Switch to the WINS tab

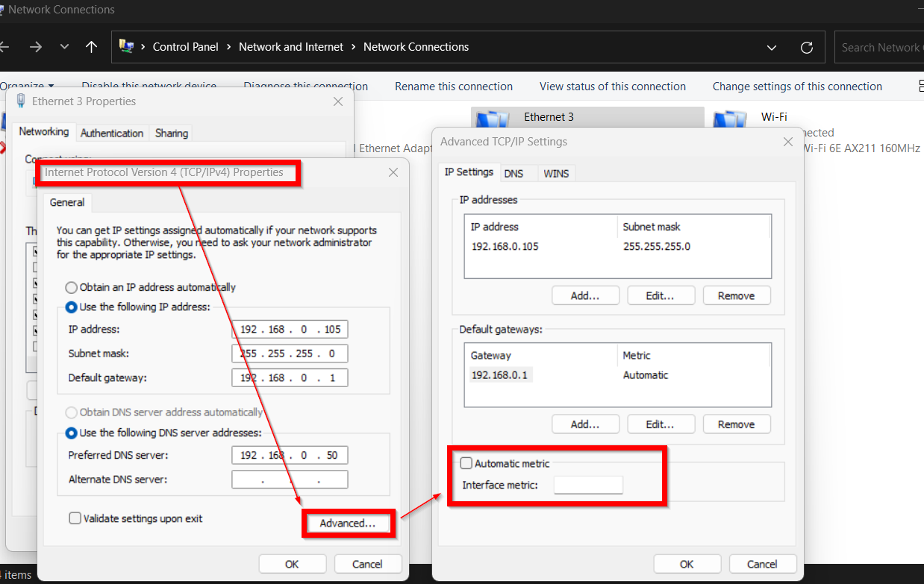[x=556, y=173]
